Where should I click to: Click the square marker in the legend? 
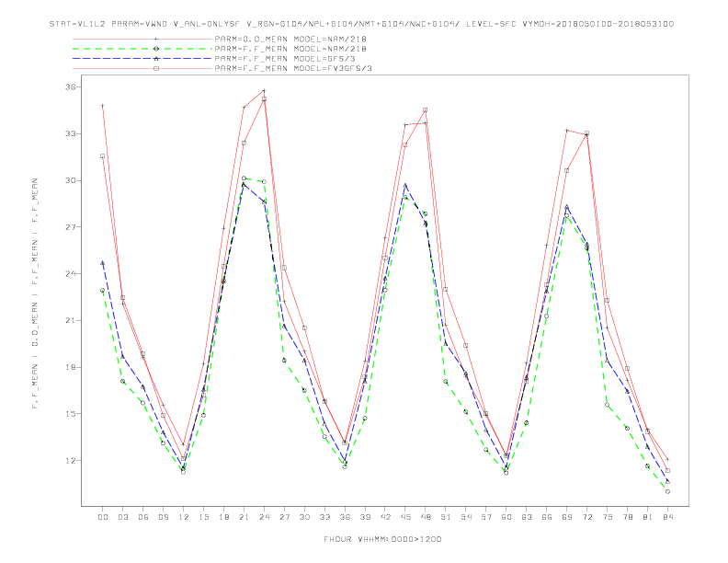click(x=156, y=68)
